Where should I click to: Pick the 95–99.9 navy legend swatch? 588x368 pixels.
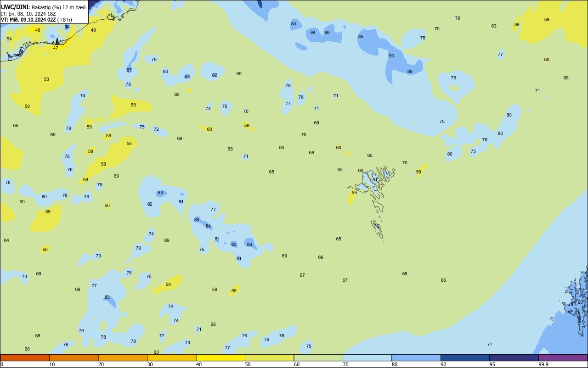(x=514, y=357)
